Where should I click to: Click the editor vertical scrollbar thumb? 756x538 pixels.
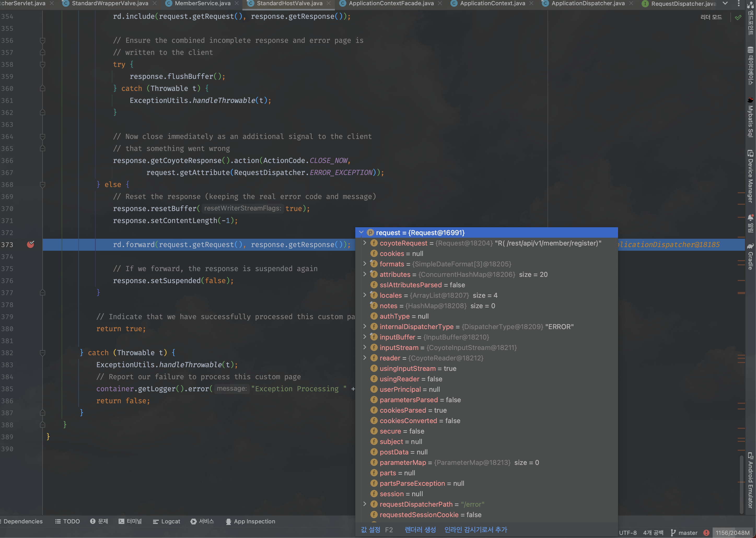pos(741,485)
